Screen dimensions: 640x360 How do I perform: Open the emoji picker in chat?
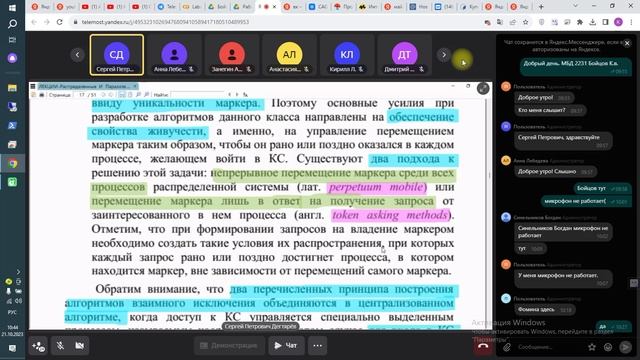(608, 347)
